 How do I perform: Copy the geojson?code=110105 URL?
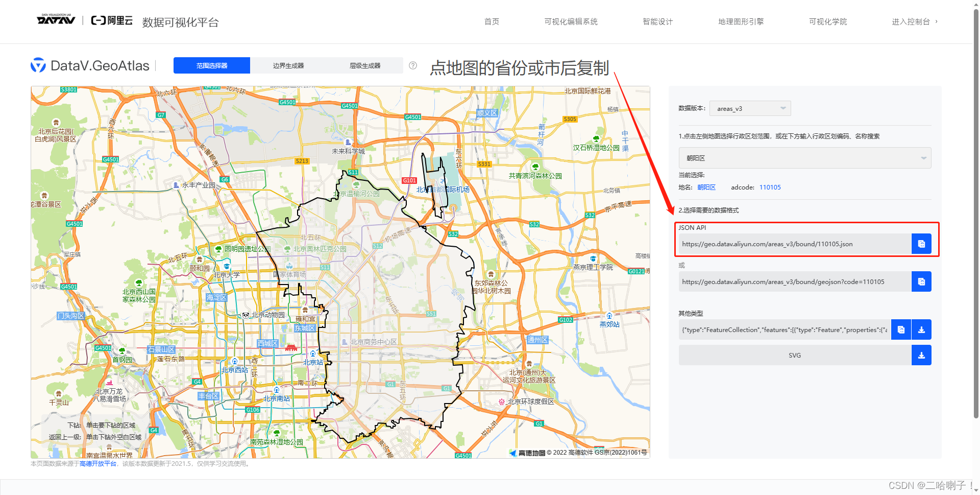click(x=921, y=281)
